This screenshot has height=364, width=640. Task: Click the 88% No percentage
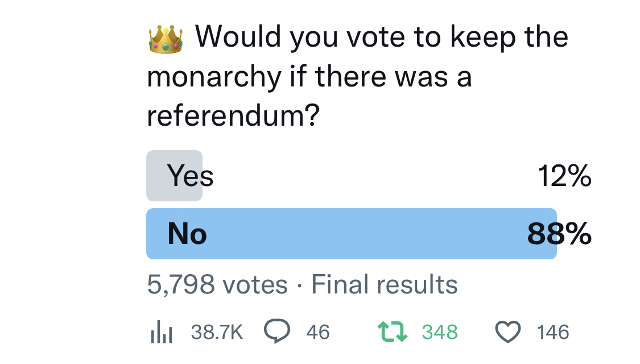click(559, 234)
